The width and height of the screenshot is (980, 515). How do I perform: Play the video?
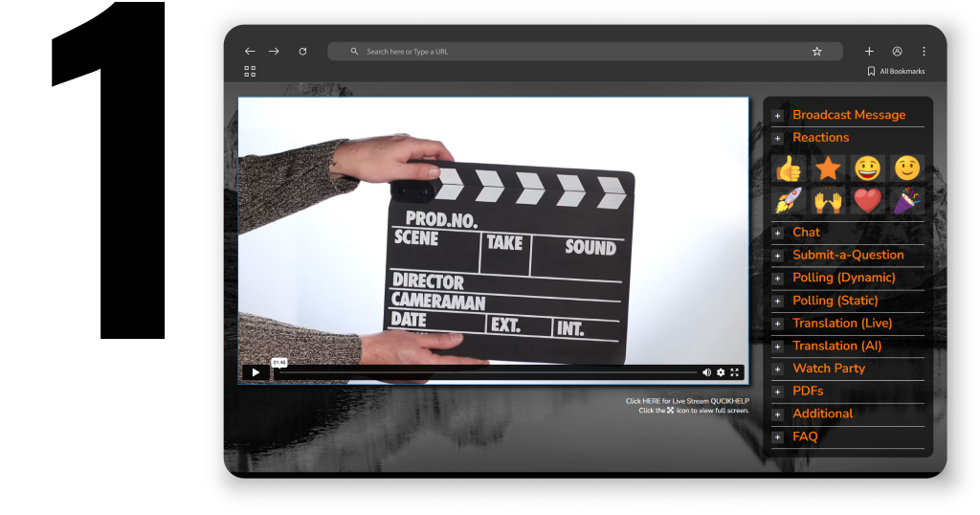tap(255, 372)
